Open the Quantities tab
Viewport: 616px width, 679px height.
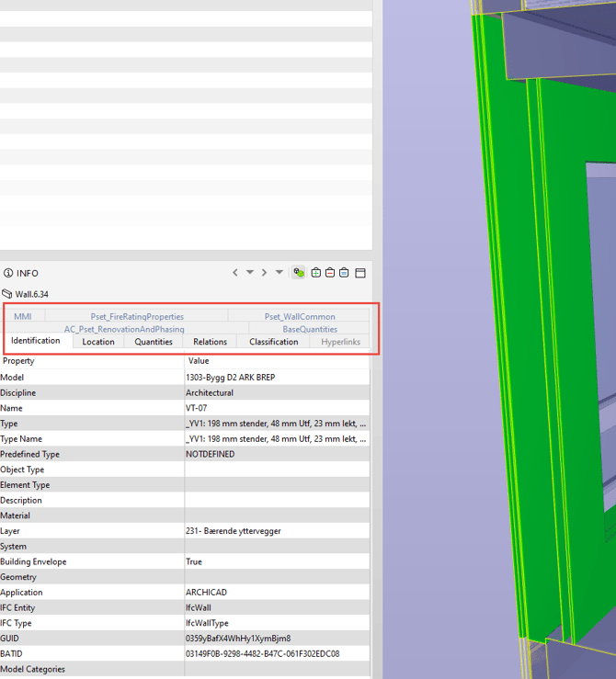(x=154, y=342)
